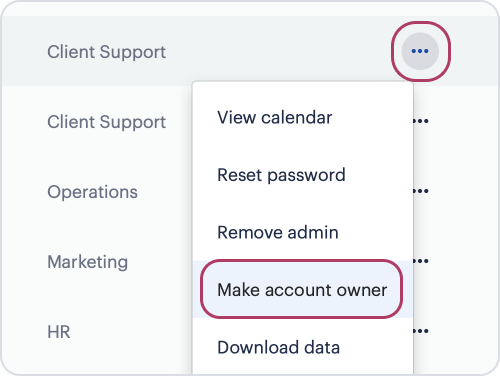Click the second Client Support label
Screen dimensions: 500x376
coord(106,122)
